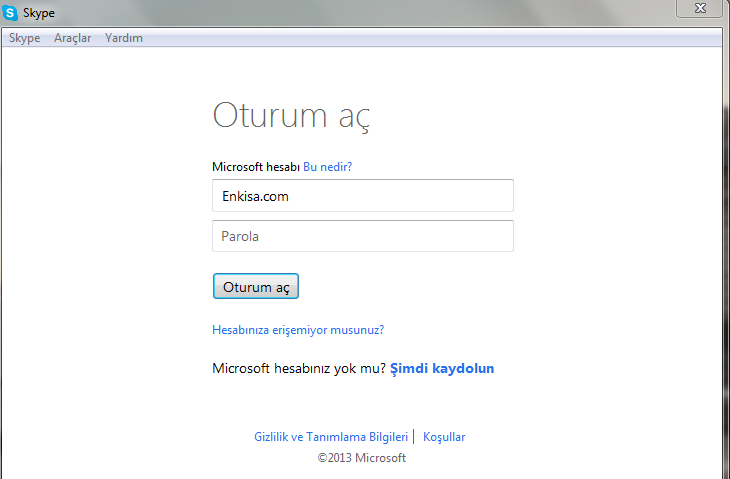Click 'Microsoft hesabınız yok mu?' text
This screenshot has width=730, height=479.
point(299,368)
